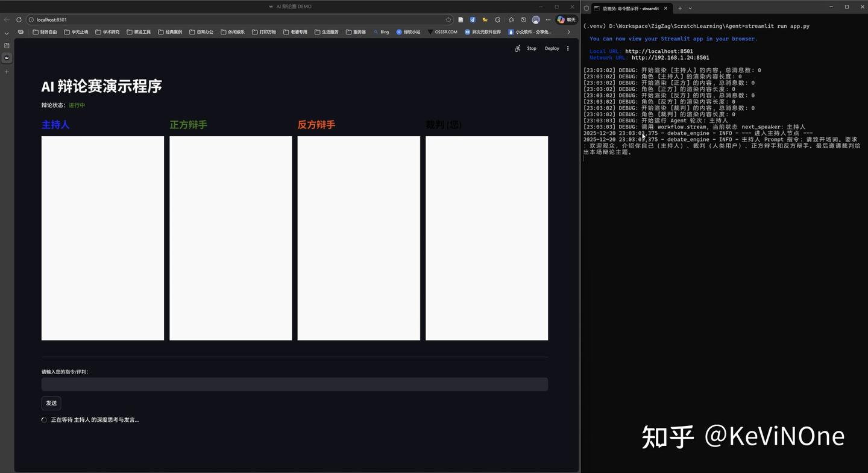Click the Deploy link in the app header
This screenshot has height=473, width=868.
[552, 48]
